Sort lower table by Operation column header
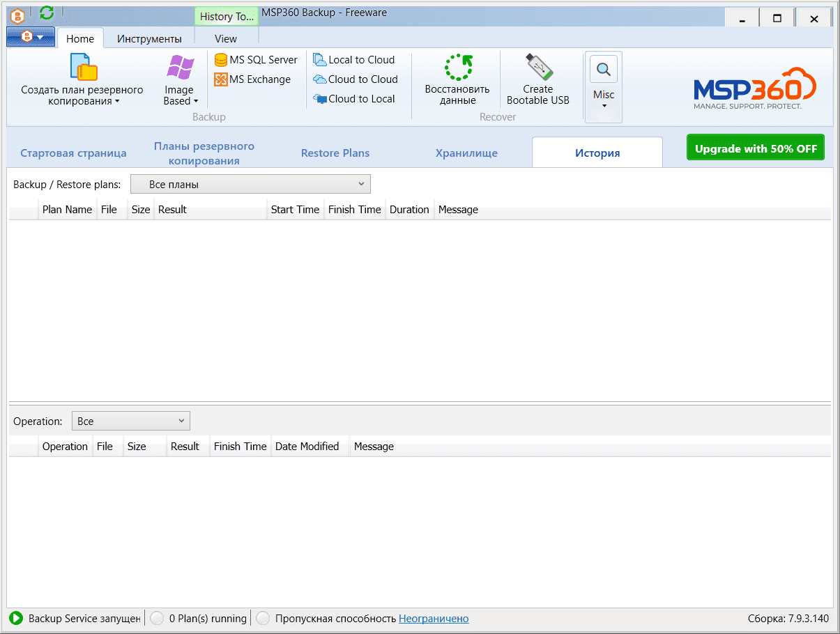This screenshot has height=634, width=840. pos(65,447)
